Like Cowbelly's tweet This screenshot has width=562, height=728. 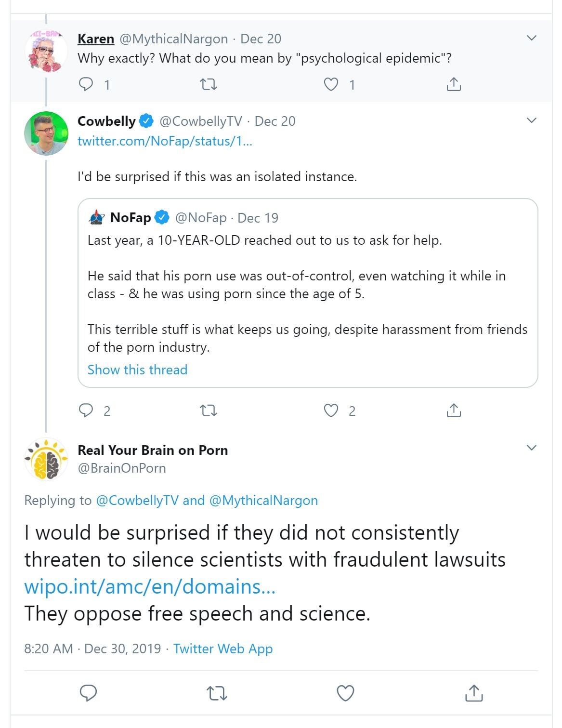coord(331,410)
